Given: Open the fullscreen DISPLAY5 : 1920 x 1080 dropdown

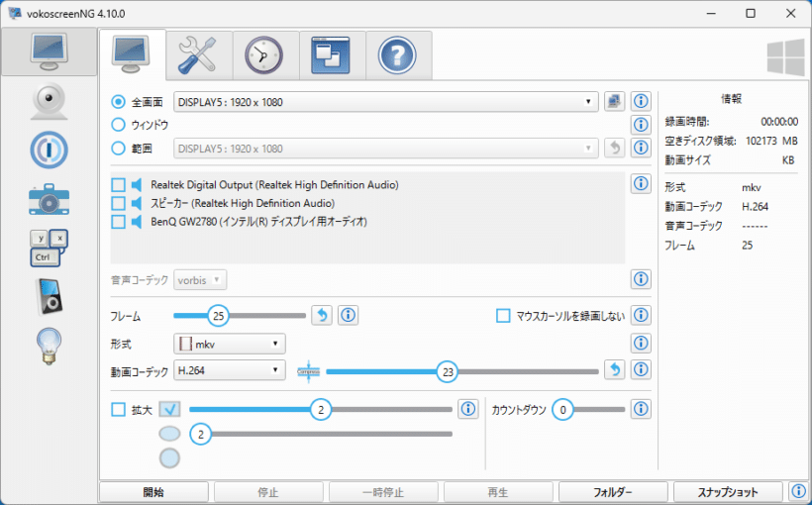Looking at the screenshot, I should pos(386,102).
